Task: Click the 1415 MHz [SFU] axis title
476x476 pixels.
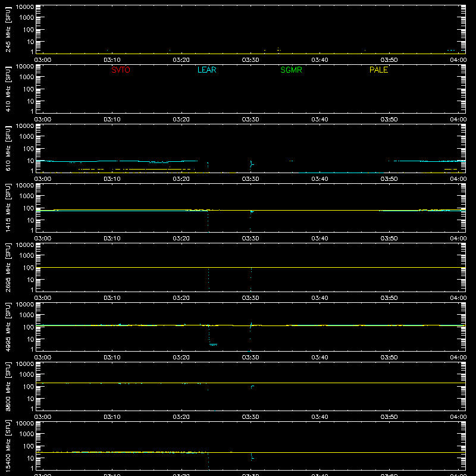Action: click(8, 208)
